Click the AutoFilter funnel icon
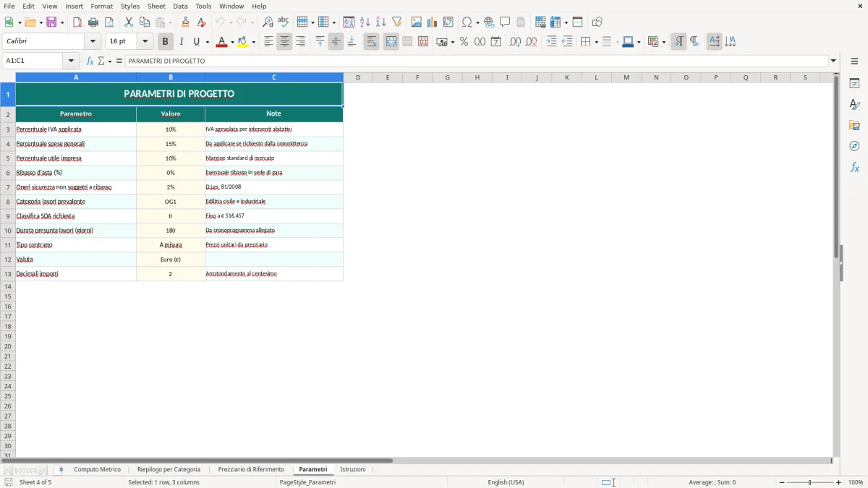The height and width of the screenshot is (488, 868). [x=397, y=22]
